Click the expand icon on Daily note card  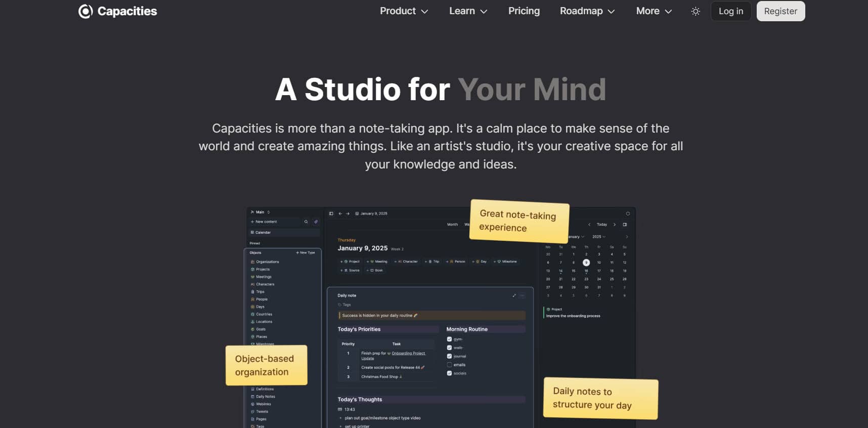point(514,295)
